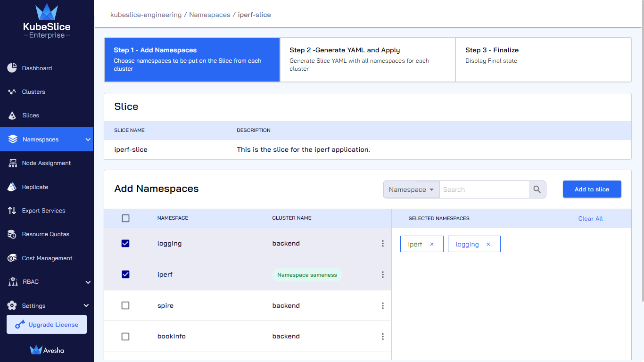Click the iperf-slice breadcrumb

click(255, 15)
